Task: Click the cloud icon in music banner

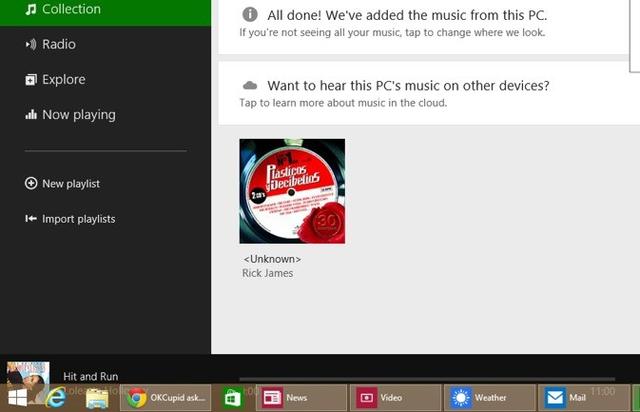Action: coord(250,86)
